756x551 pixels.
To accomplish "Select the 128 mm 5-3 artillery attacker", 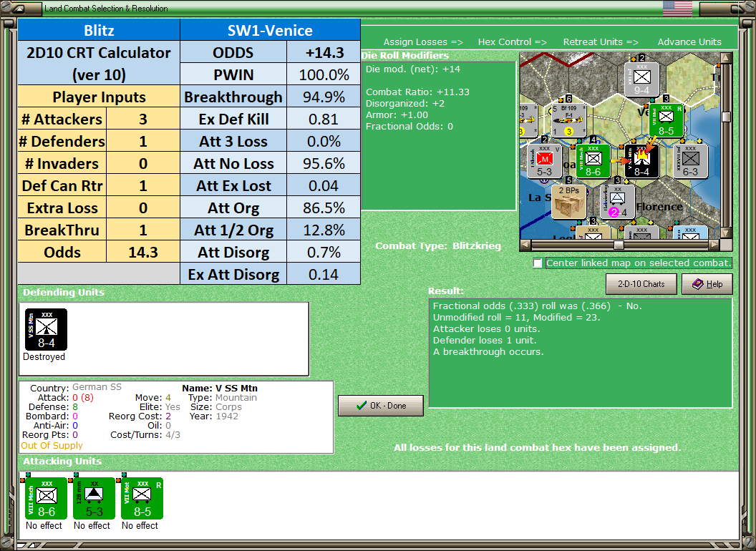I will click(94, 499).
